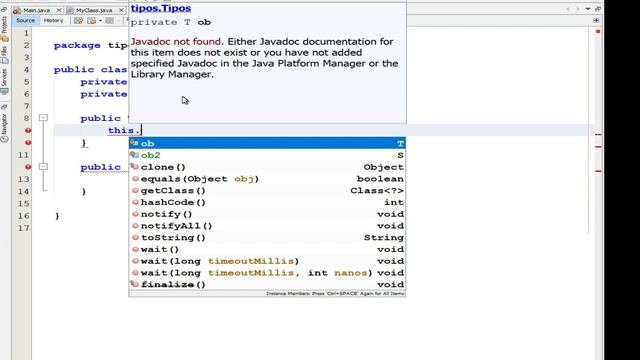
Task: Collapse the fold marker on line 12
Action: click(x=43, y=167)
